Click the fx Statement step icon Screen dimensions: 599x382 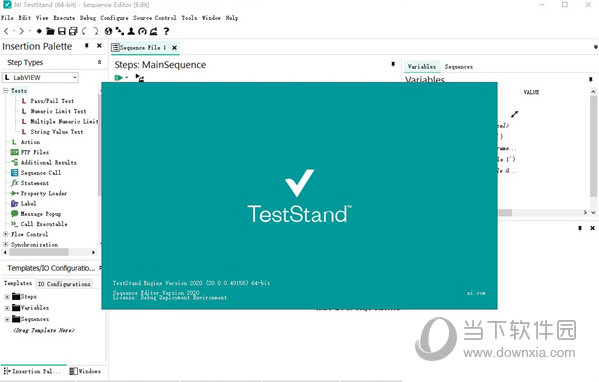coord(15,183)
